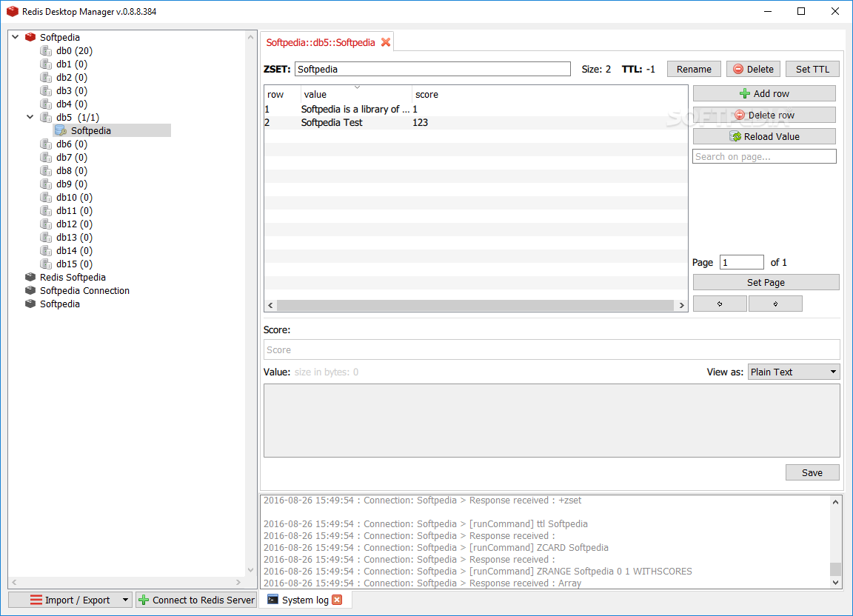This screenshot has height=616, width=853.
Task: Delete the Softpedia key
Action: pyautogui.click(x=754, y=69)
